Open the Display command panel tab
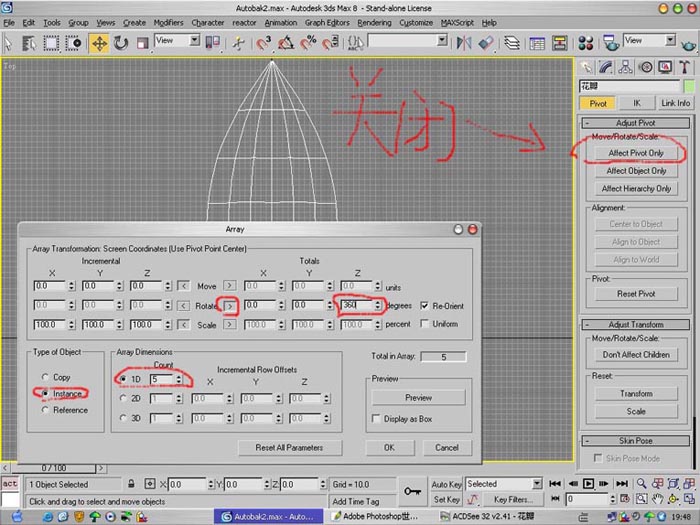The image size is (700, 525). click(665, 67)
